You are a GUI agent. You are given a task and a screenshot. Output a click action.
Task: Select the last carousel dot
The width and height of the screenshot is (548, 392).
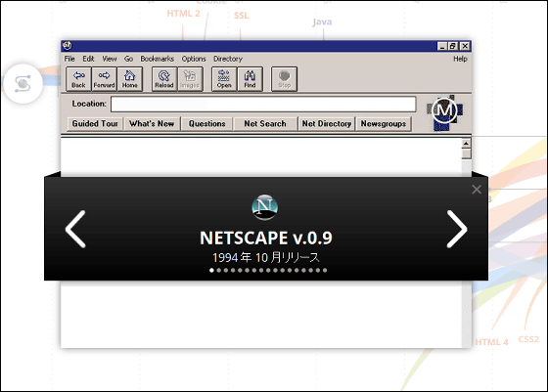pos(325,270)
